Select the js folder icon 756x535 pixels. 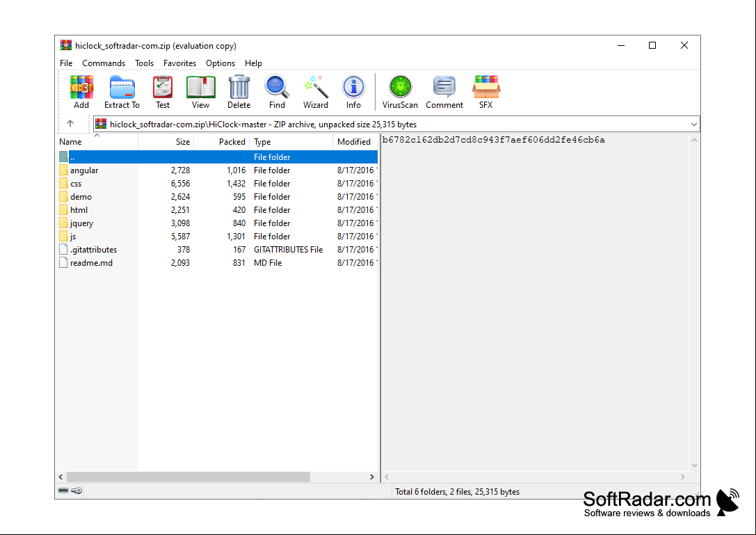pyautogui.click(x=63, y=237)
